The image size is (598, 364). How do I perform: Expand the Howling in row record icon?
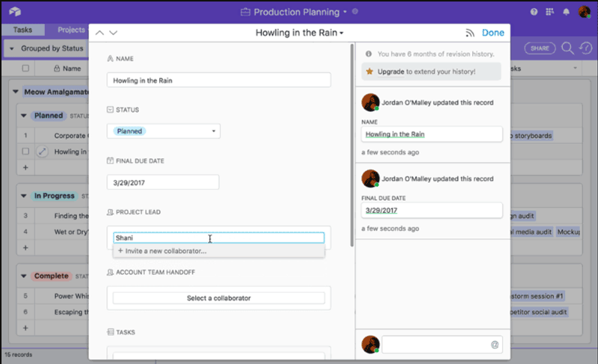pos(42,151)
